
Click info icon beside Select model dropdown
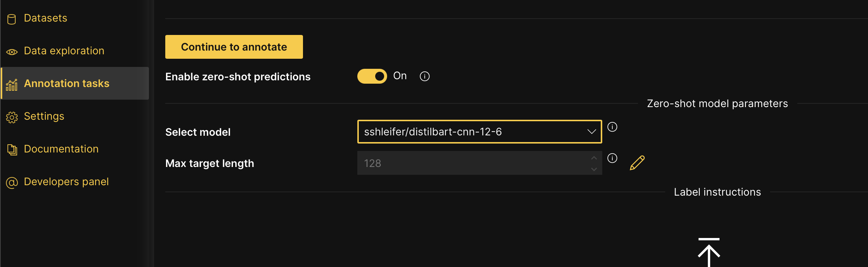point(612,127)
